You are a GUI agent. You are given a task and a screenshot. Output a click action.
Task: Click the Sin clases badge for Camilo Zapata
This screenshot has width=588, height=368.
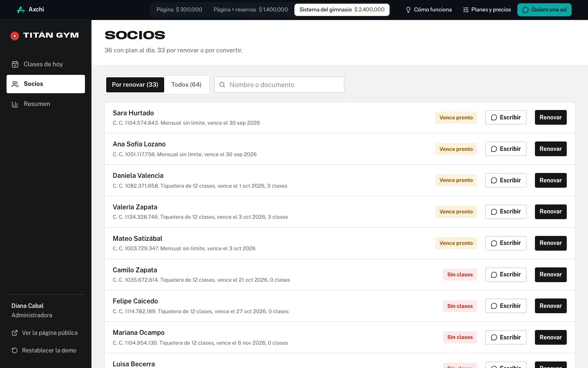pyautogui.click(x=460, y=274)
